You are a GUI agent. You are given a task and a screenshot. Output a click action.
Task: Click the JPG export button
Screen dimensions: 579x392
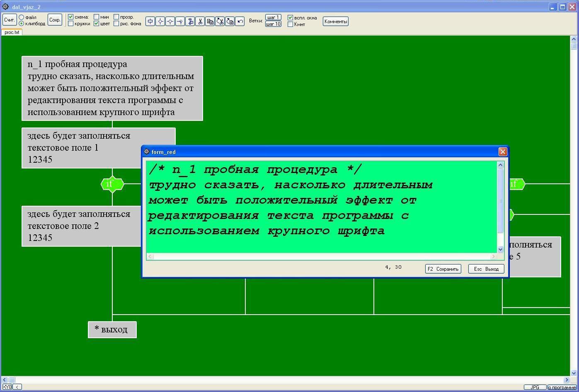tap(535, 387)
